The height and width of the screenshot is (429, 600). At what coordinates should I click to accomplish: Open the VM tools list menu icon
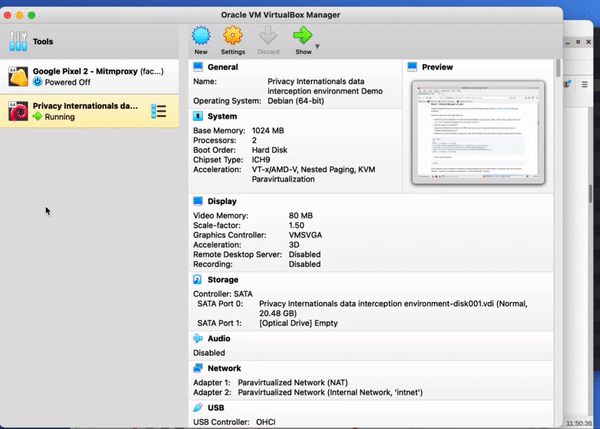coord(158,111)
